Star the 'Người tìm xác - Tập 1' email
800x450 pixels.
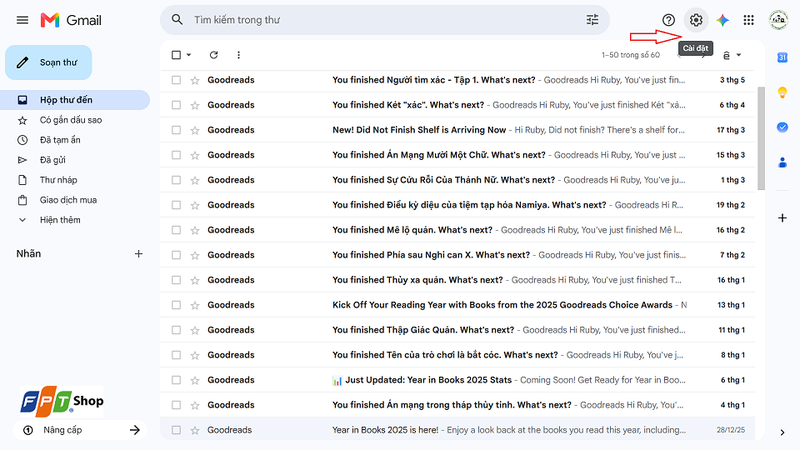coord(195,80)
